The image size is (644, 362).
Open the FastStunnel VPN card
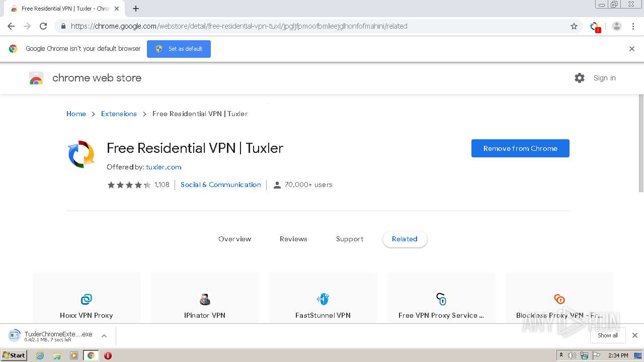point(323,298)
